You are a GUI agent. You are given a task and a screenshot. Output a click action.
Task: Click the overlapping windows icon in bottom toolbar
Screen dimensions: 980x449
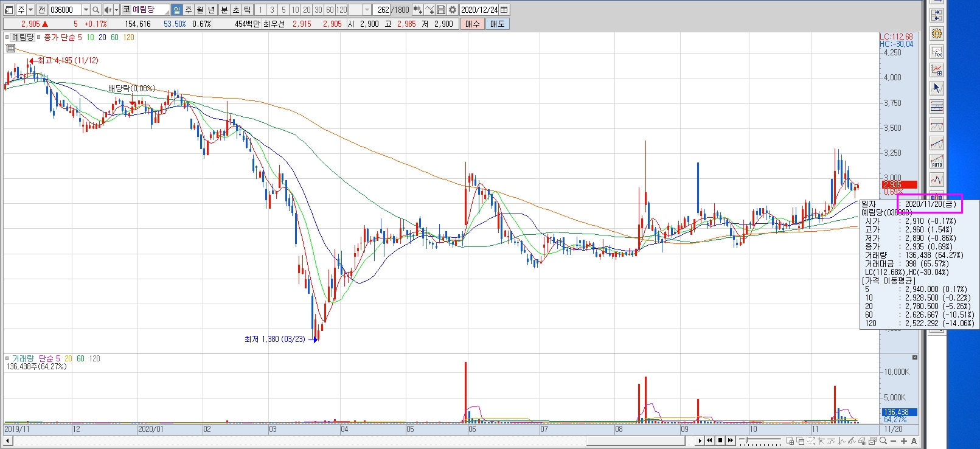[x=801, y=441]
